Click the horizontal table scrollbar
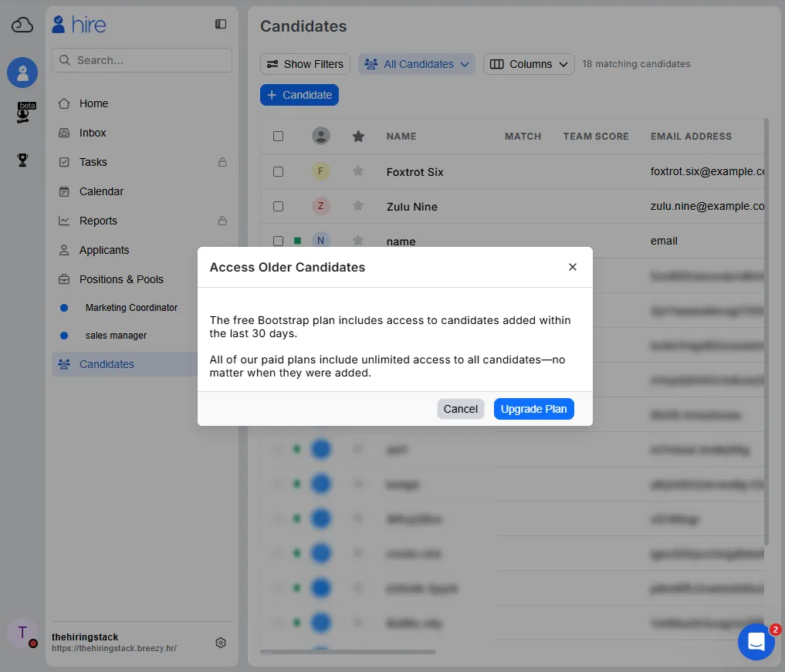This screenshot has width=785, height=672. 348,652
